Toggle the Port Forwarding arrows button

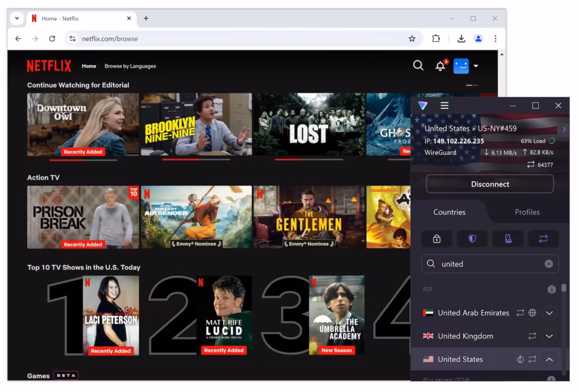543,238
